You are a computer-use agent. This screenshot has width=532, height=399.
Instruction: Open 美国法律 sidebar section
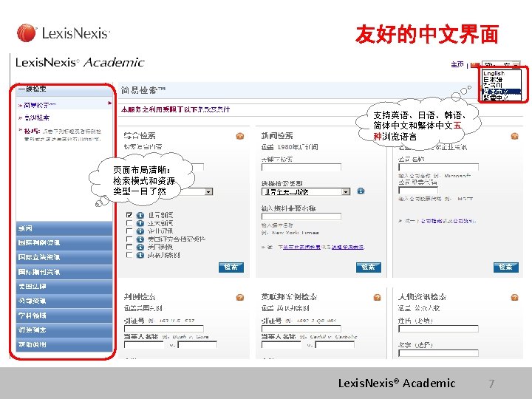tap(64, 287)
